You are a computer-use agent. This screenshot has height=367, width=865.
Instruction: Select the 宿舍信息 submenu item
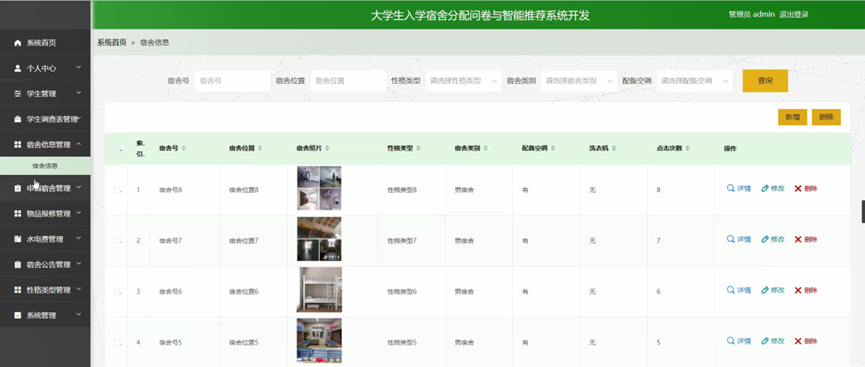pyautogui.click(x=45, y=166)
